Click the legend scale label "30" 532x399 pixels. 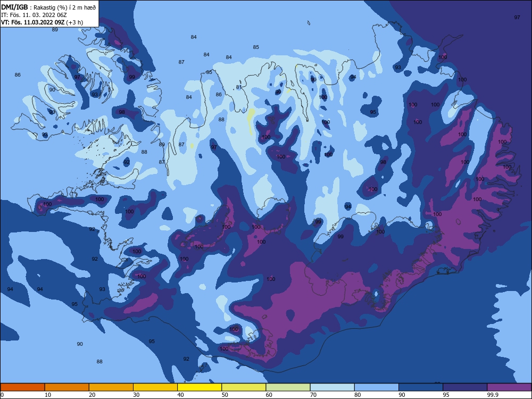tap(136, 395)
